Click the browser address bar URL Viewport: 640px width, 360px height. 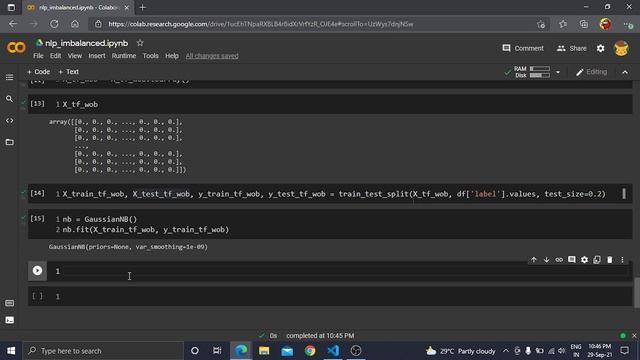pos(261,24)
